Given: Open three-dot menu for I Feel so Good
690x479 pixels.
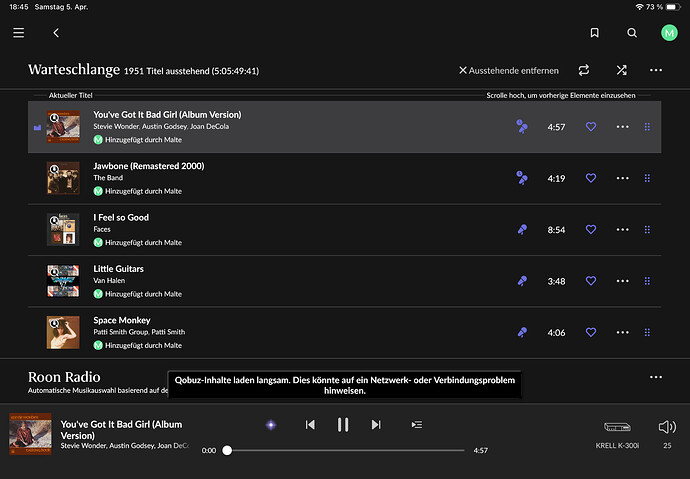Looking at the screenshot, I should pos(622,230).
